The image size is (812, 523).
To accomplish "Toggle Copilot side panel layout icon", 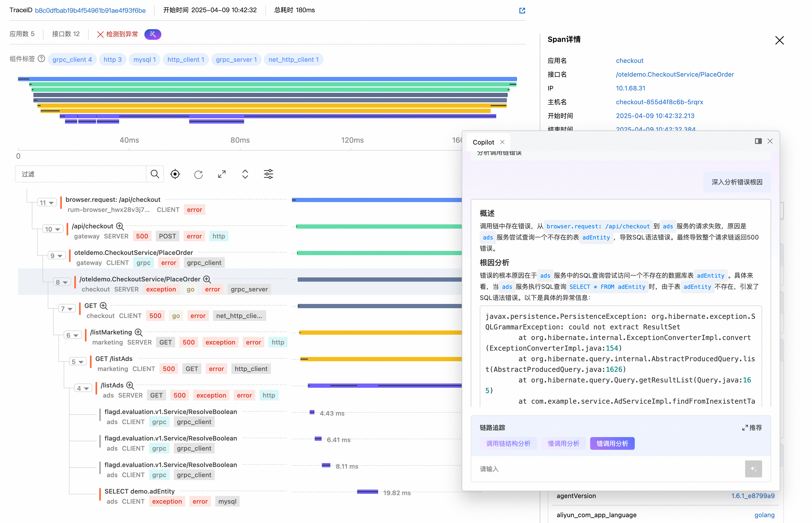I will [x=758, y=141].
